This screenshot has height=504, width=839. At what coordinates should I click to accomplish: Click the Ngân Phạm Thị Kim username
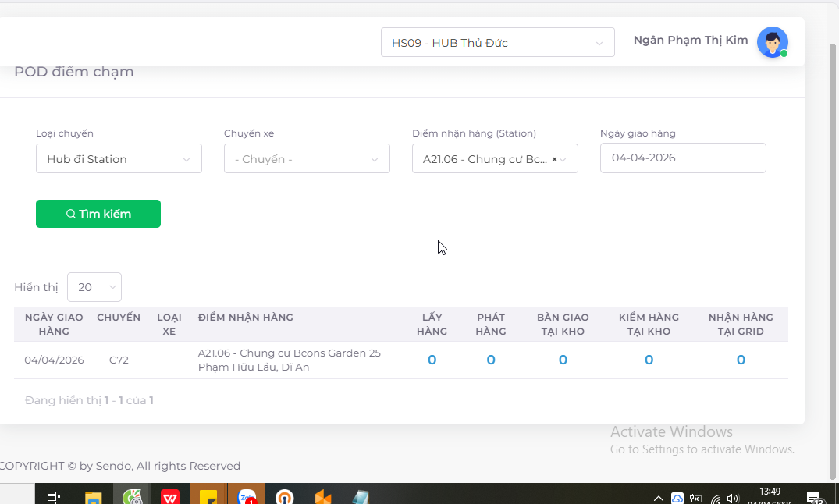[690, 40]
